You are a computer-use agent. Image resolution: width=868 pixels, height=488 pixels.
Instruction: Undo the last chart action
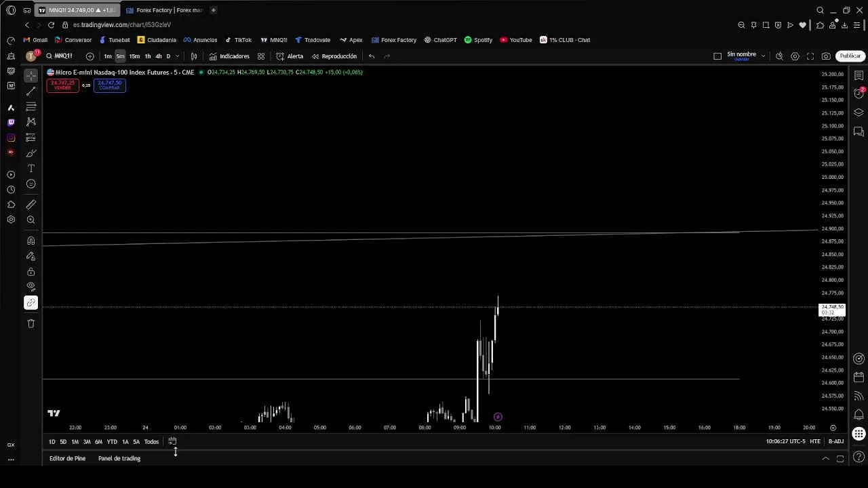click(372, 56)
